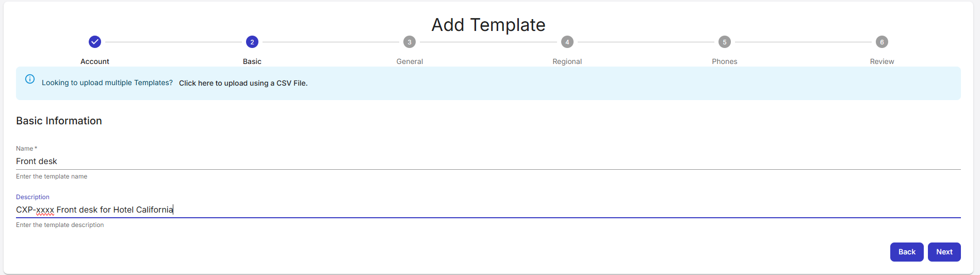The width and height of the screenshot is (980, 275).
Task: Click into the Description text field
Action: tap(488, 210)
